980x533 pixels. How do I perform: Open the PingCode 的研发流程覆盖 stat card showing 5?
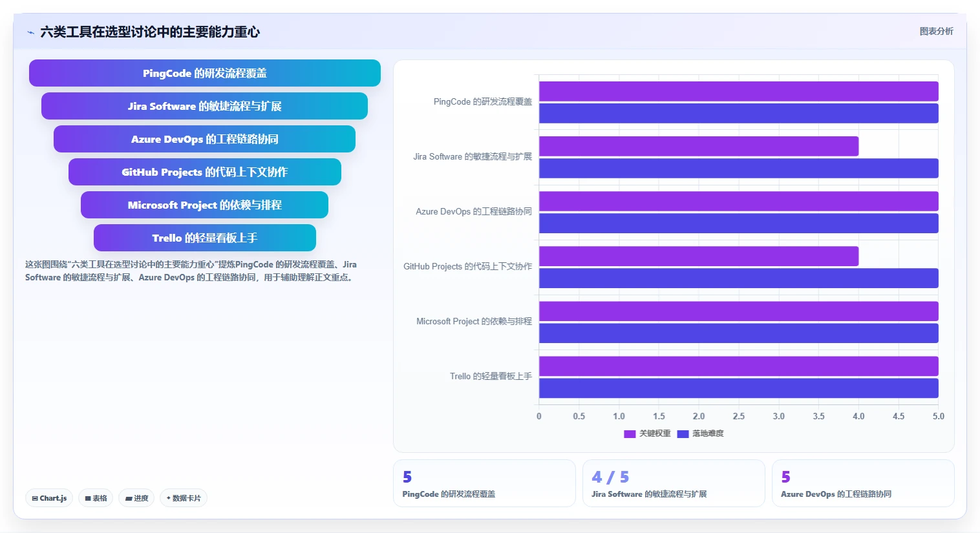tap(484, 483)
